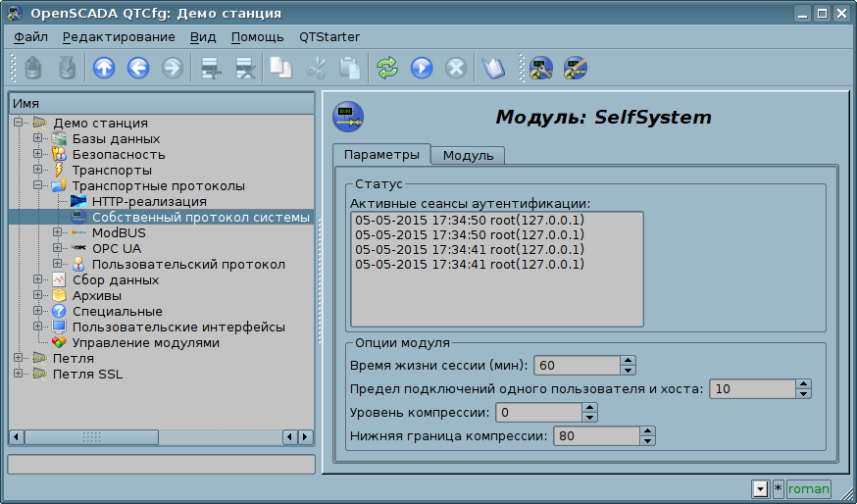The height and width of the screenshot is (504, 857).
Task: Click the Предел подключений input field
Action: click(x=753, y=389)
